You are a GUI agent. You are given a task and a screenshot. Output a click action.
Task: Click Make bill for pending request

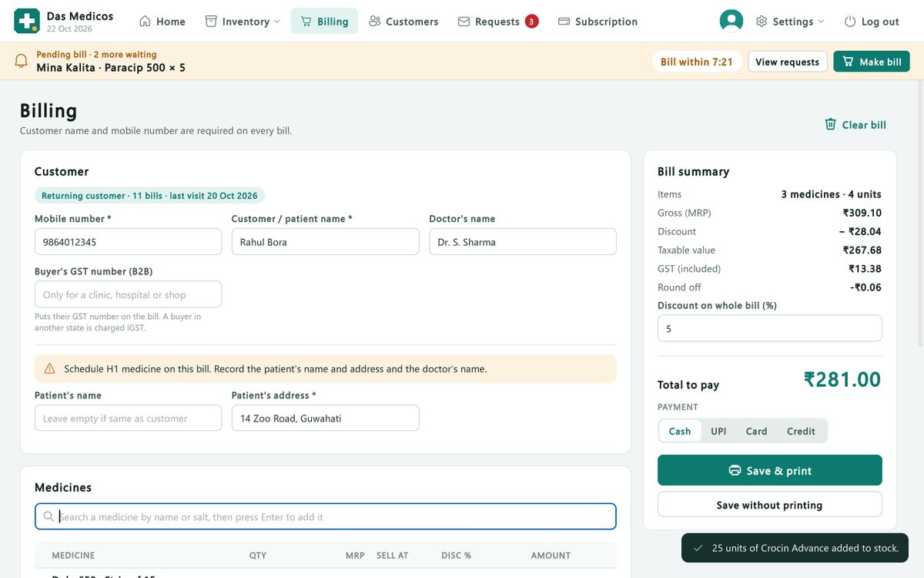(x=872, y=62)
